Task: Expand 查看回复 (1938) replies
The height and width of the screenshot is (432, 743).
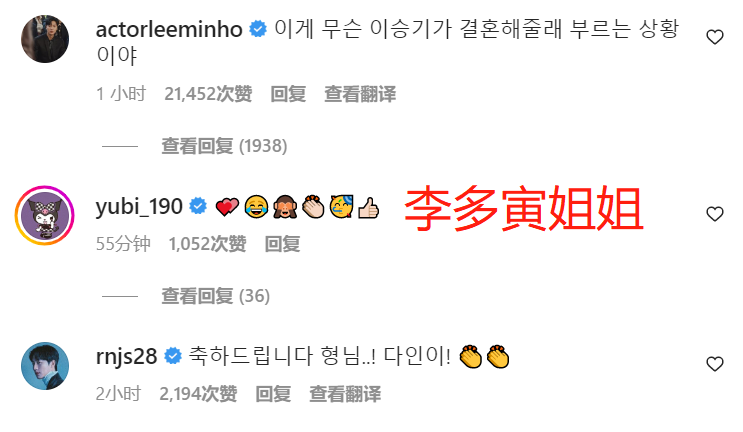Action: click(224, 146)
